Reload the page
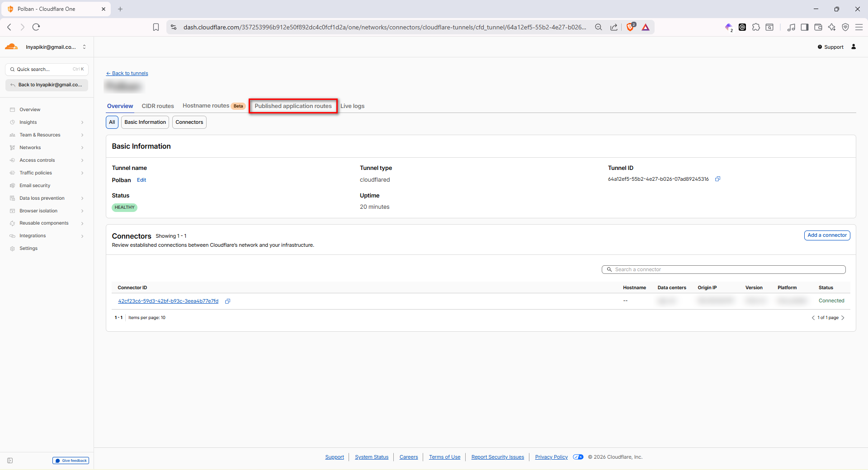Screen dimensions: 868x470 pyautogui.click(x=36, y=27)
